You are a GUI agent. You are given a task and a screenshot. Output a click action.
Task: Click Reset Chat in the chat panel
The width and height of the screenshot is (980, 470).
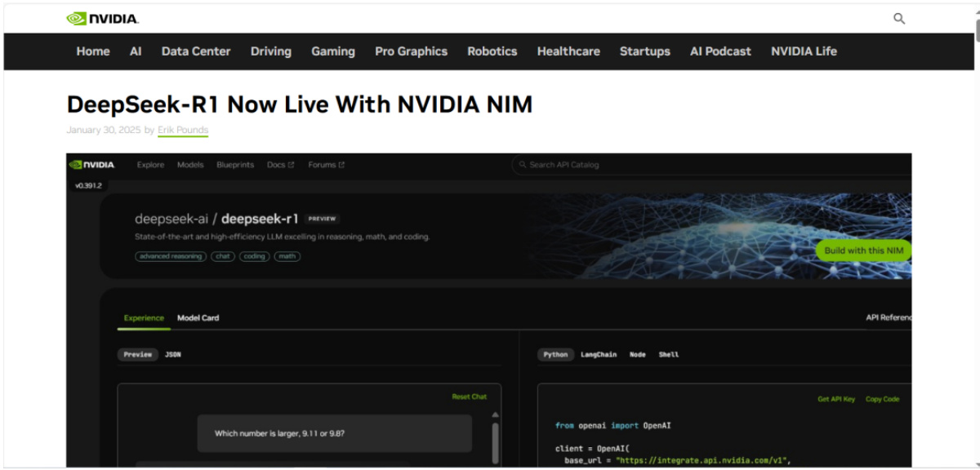[469, 397]
